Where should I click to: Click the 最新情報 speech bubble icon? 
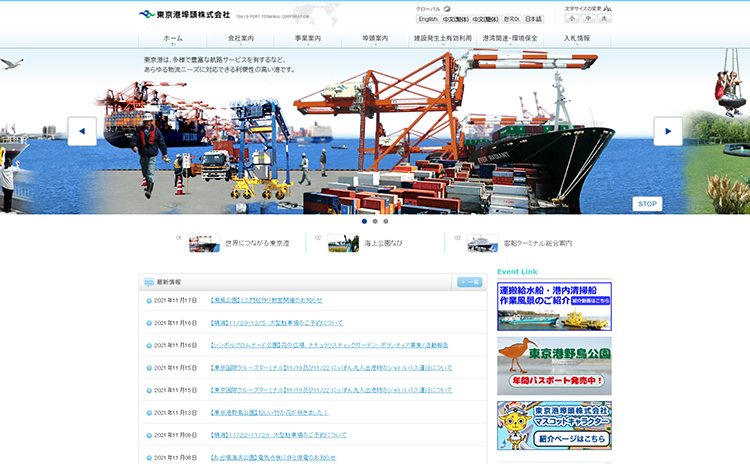[149, 283]
